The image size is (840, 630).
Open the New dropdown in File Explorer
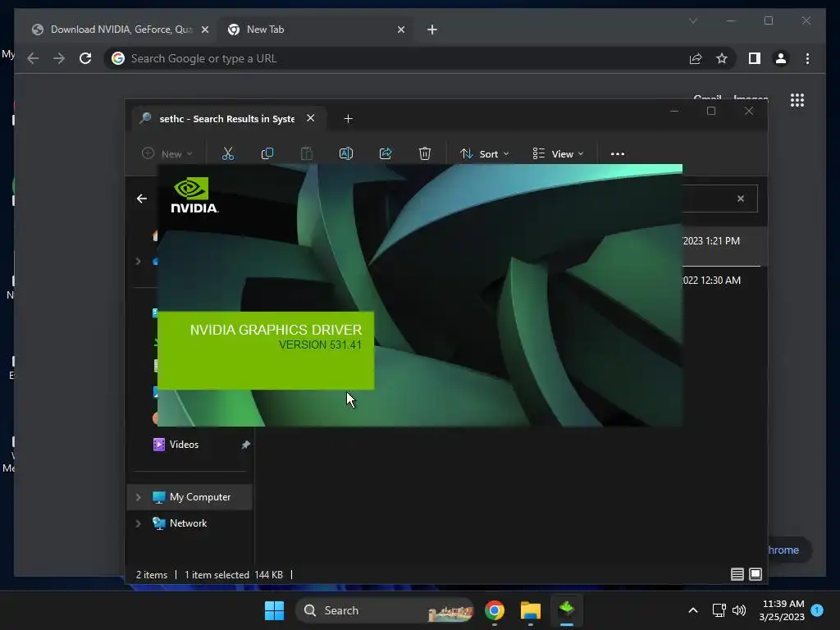coord(167,153)
